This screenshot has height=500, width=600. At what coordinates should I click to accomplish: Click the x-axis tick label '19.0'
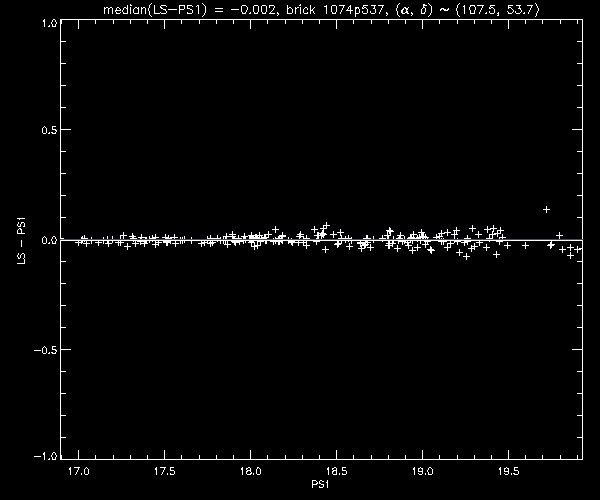422,471
